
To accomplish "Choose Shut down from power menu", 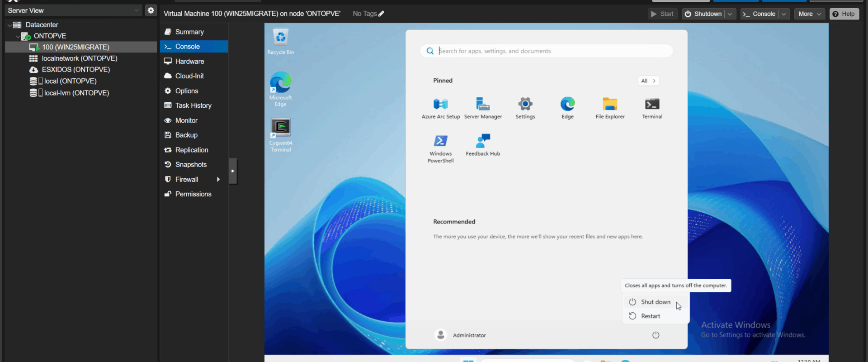I will [656, 302].
